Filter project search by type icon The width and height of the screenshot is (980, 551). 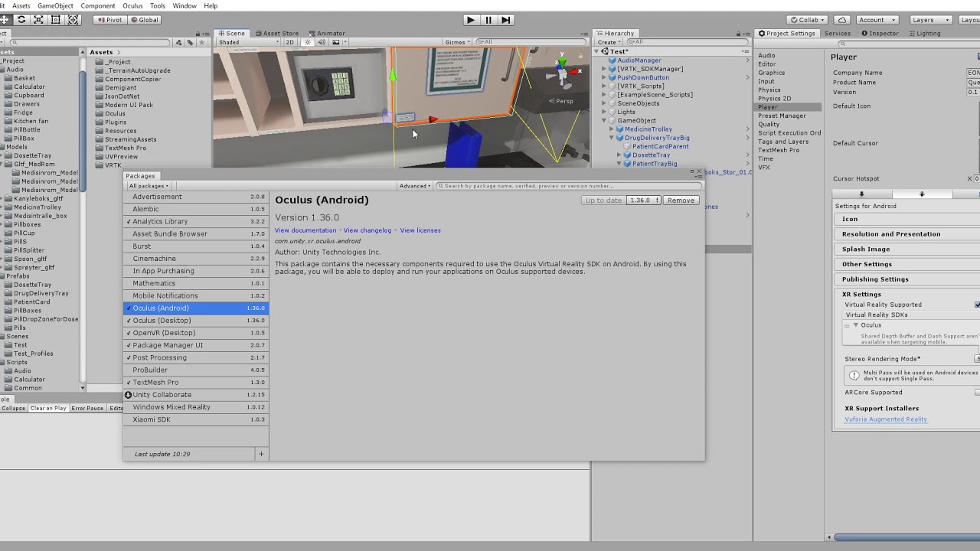coord(179,43)
